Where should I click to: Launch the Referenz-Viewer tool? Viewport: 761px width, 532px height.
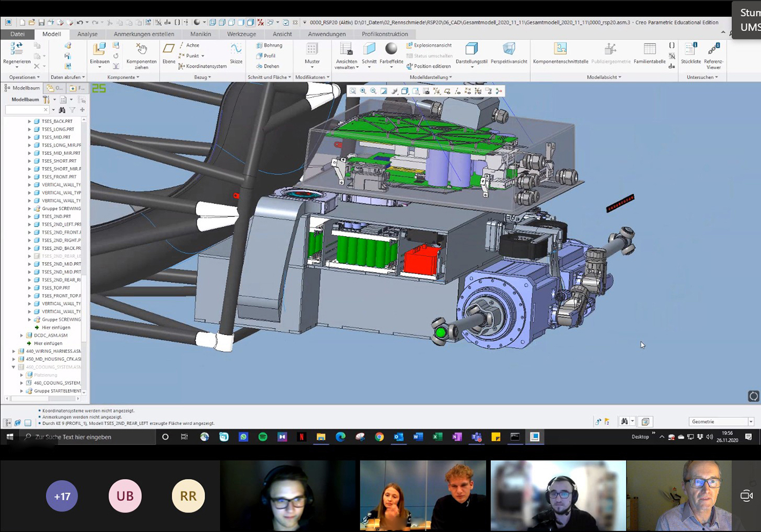[713, 49]
